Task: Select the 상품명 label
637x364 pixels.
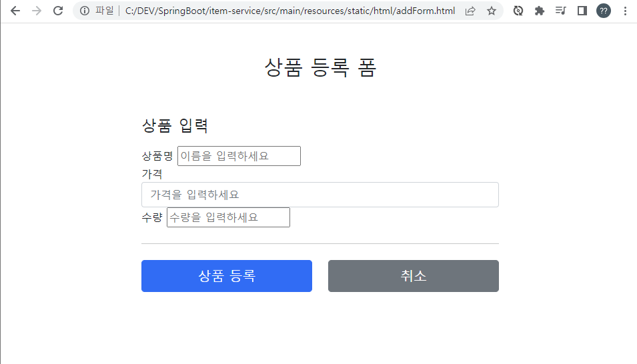Action: [x=157, y=156]
